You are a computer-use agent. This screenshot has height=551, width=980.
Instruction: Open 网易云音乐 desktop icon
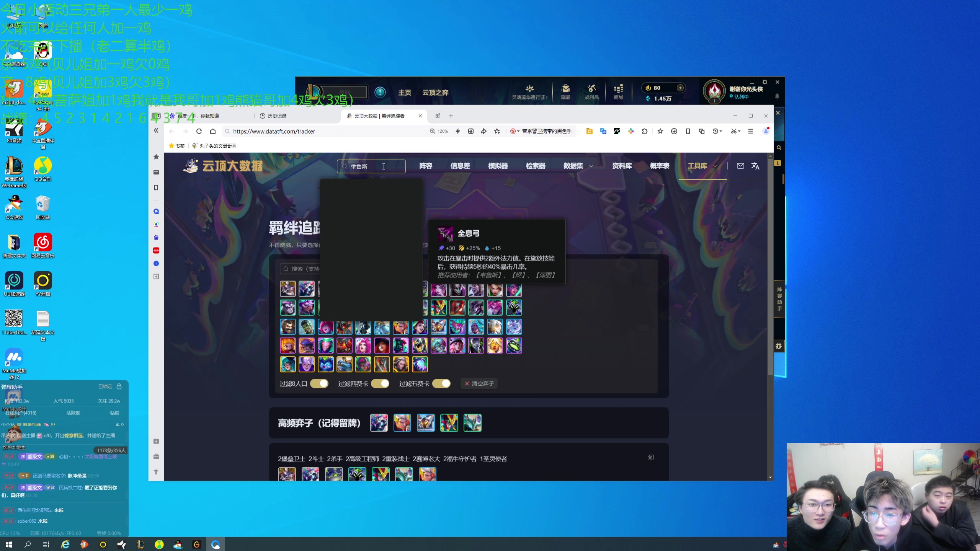43,246
